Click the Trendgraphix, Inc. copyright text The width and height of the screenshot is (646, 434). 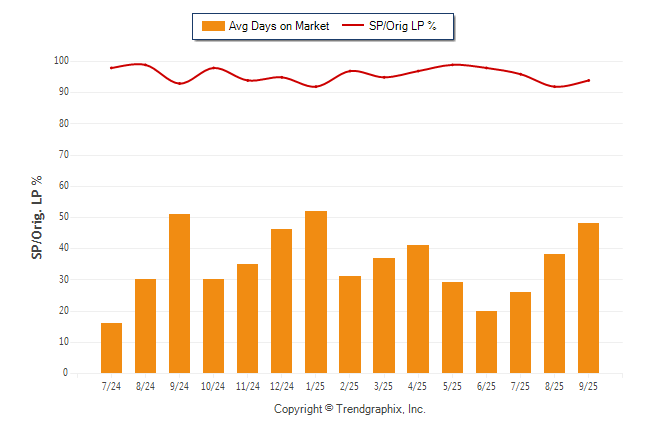click(350, 409)
